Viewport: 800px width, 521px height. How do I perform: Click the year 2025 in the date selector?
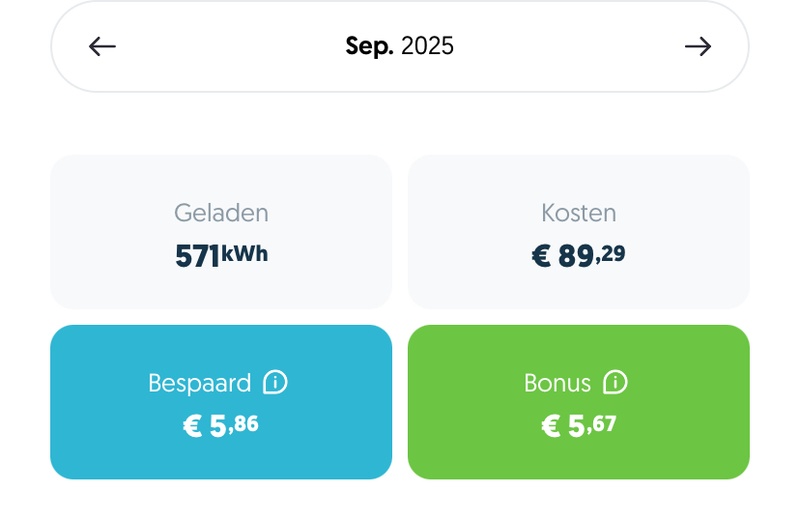pos(427,46)
